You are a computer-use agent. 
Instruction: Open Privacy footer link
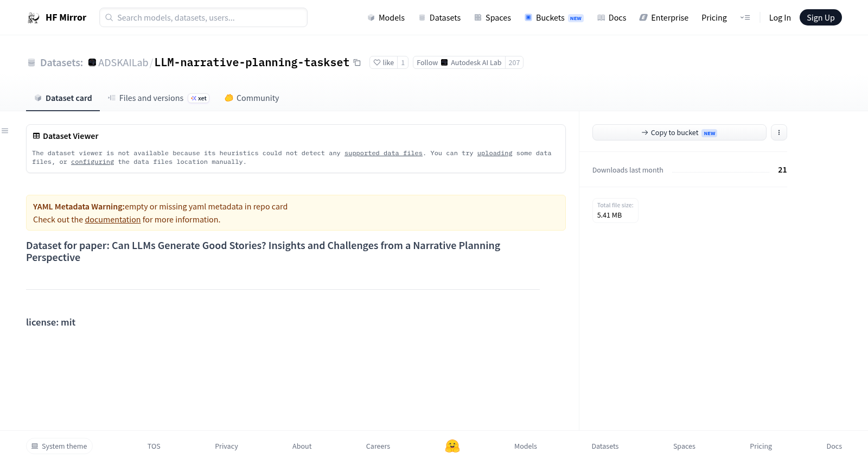[x=226, y=446]
